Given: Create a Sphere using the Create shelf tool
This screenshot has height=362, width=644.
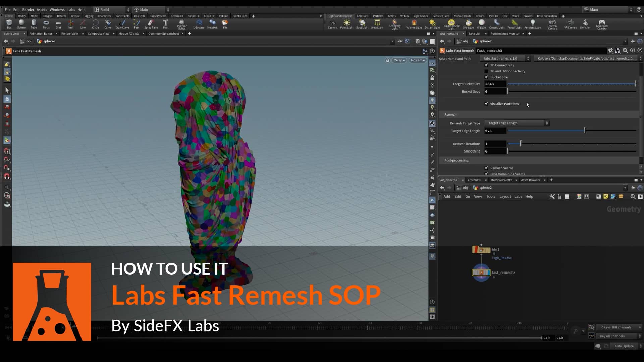Looking at the screenshot, I should coord(21,23).
